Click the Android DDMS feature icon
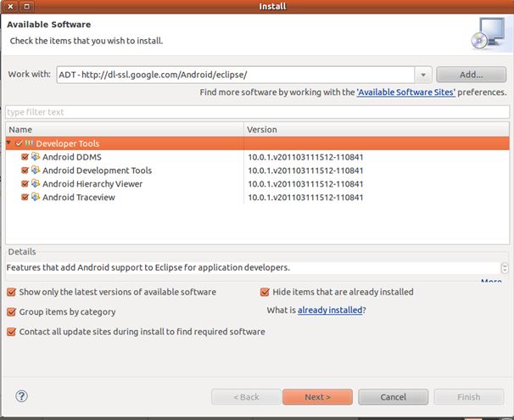The width and height of the screenshot is (514, 420). [x=36, y=157]
